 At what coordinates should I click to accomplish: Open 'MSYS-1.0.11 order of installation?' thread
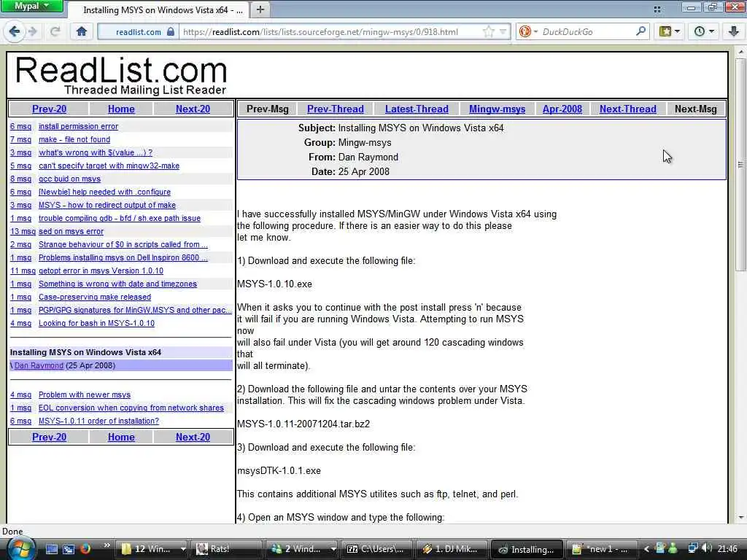click(98, 421)
